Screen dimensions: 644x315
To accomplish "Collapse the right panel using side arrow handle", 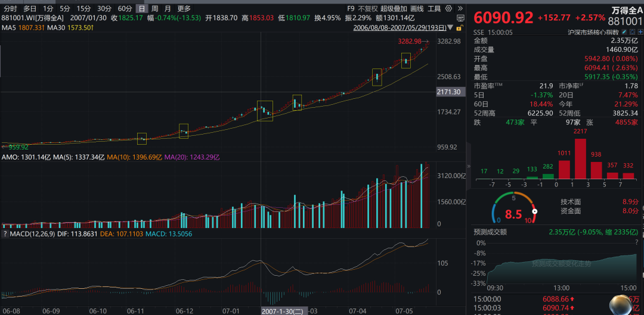I will (x=467, y=167).
